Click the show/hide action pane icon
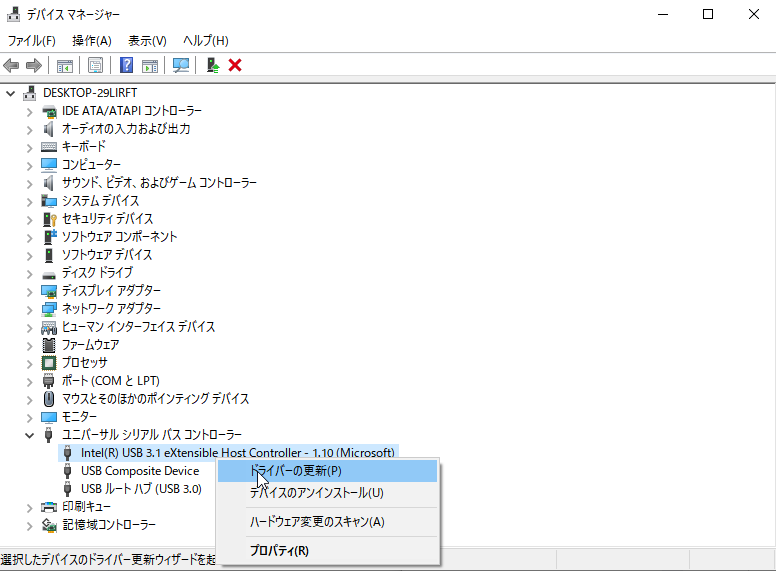This screenshot has height=571, width=776. 150,65
